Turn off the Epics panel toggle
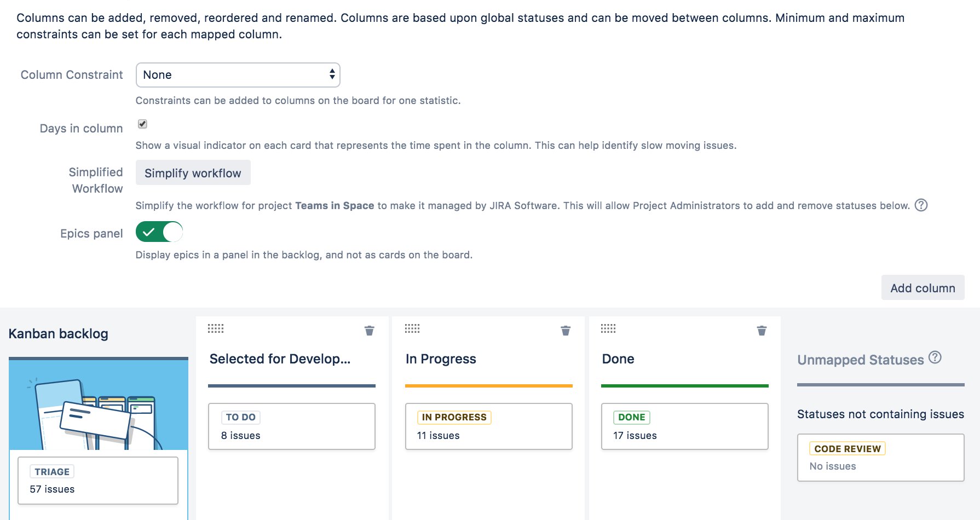Image resolution: width=980 pixels, height=520 pixels. click(159, 232)
